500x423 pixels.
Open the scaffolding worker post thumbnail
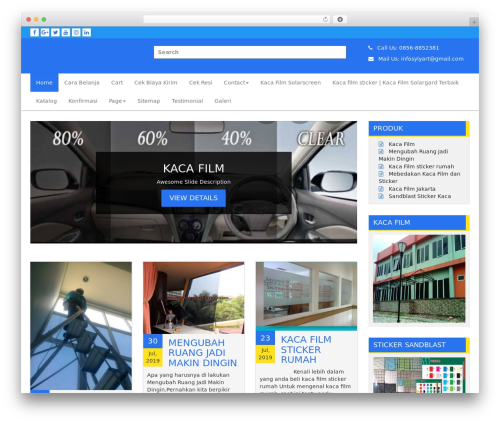(x=81, y=326)
